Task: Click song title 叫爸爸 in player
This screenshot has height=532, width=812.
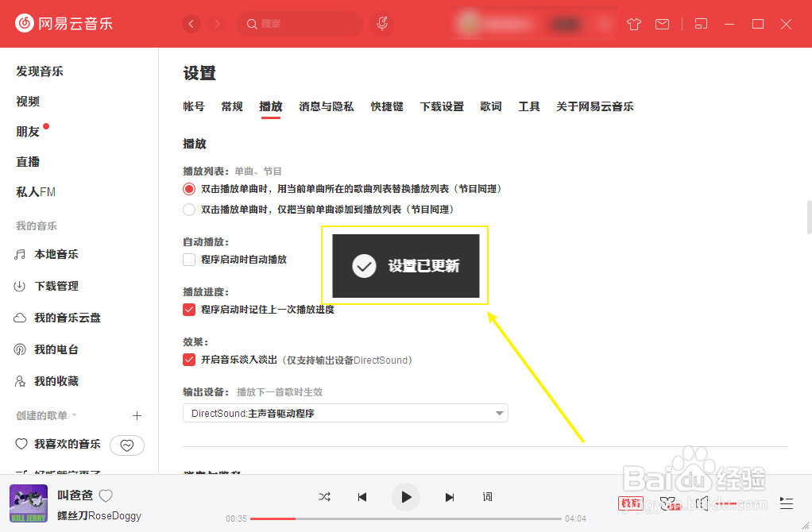Action: tap(75, 495)
